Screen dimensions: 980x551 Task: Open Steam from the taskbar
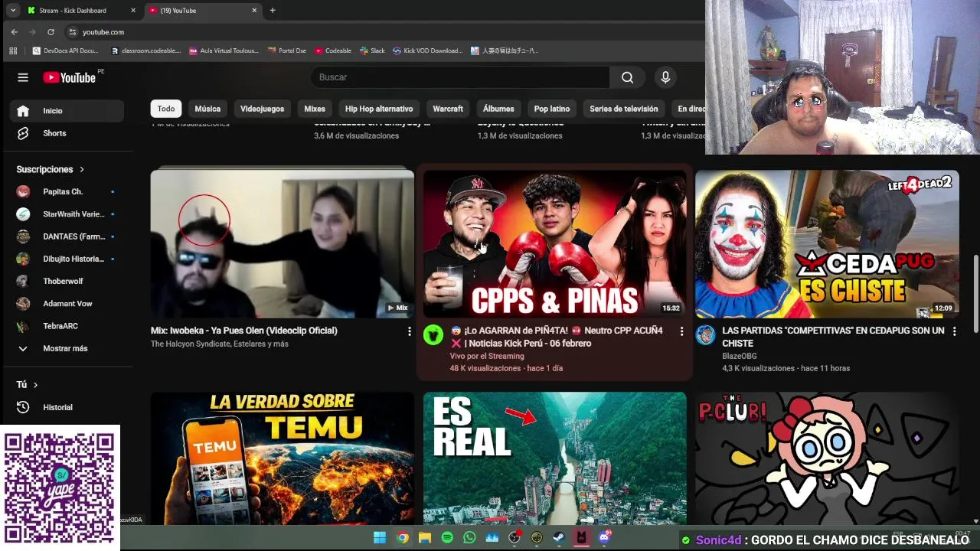point(559,538)
